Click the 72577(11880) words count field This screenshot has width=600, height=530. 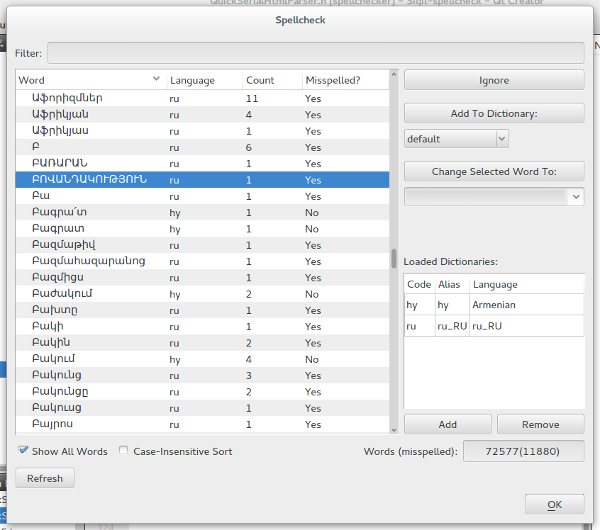coord(523,451)
